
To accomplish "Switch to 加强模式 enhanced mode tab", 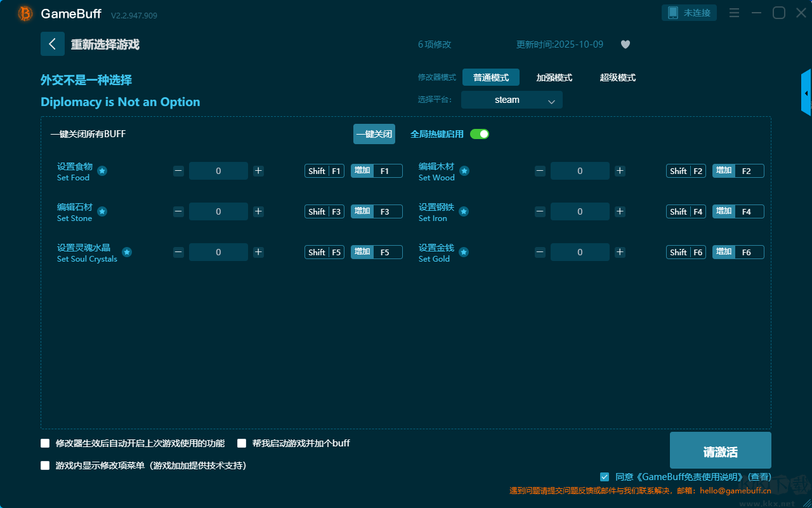I will point(554,77).
